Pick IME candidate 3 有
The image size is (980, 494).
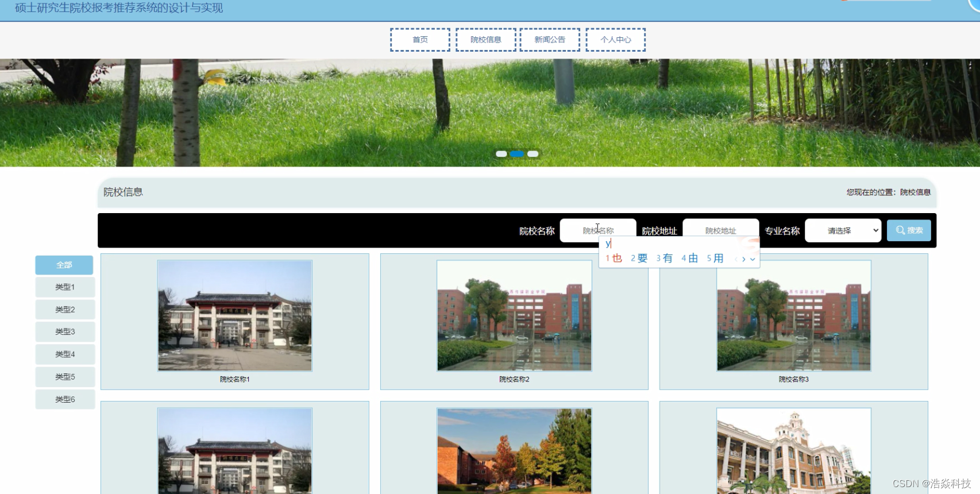pyautogui.click(x=665, y=258)
